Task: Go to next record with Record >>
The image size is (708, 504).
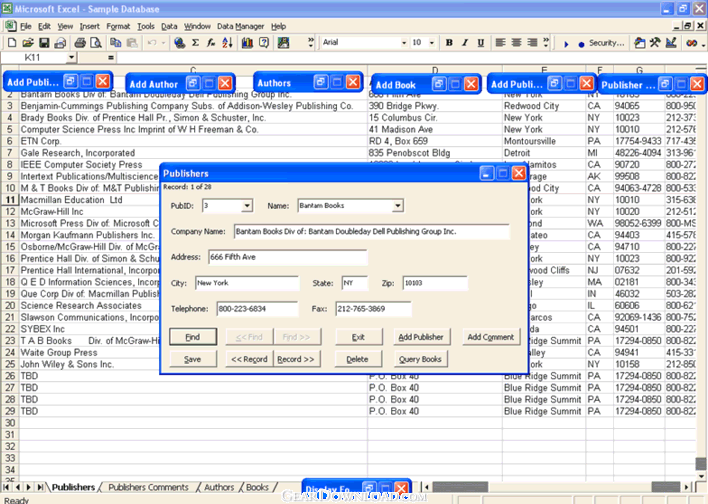Action: point(296,359)
